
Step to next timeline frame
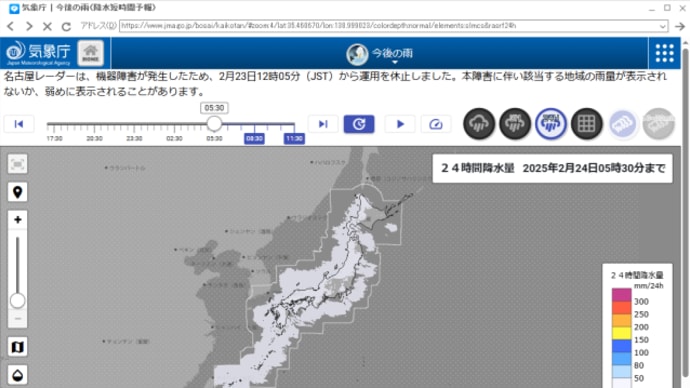point(323,124)
